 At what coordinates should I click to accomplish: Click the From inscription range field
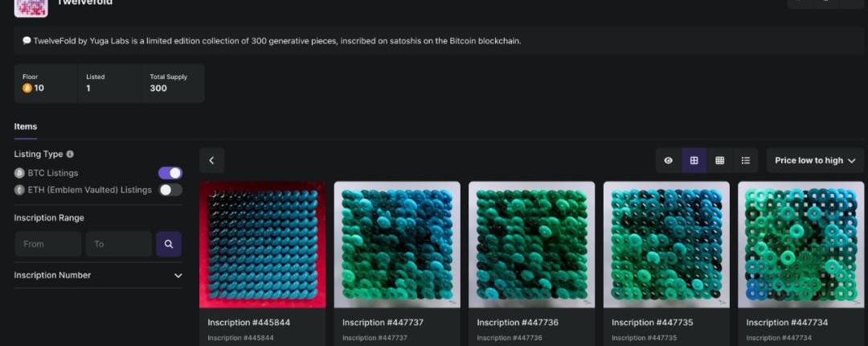[x=48, y=244]
